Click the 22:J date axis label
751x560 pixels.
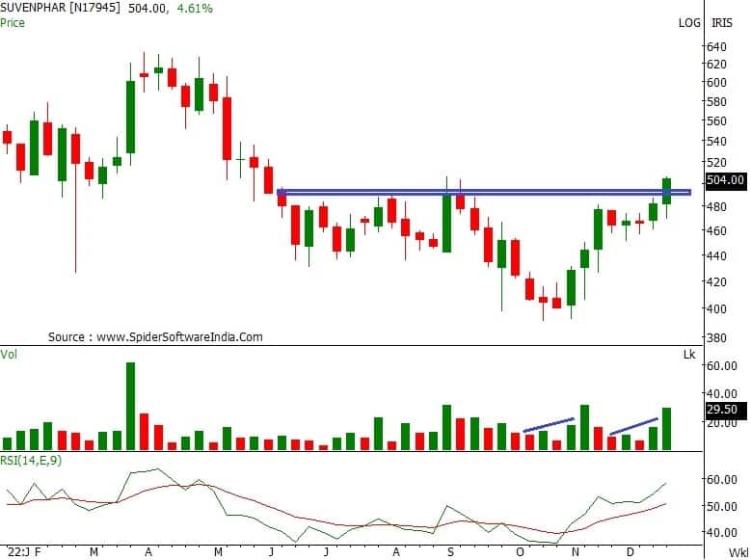[x=17, y=552]
